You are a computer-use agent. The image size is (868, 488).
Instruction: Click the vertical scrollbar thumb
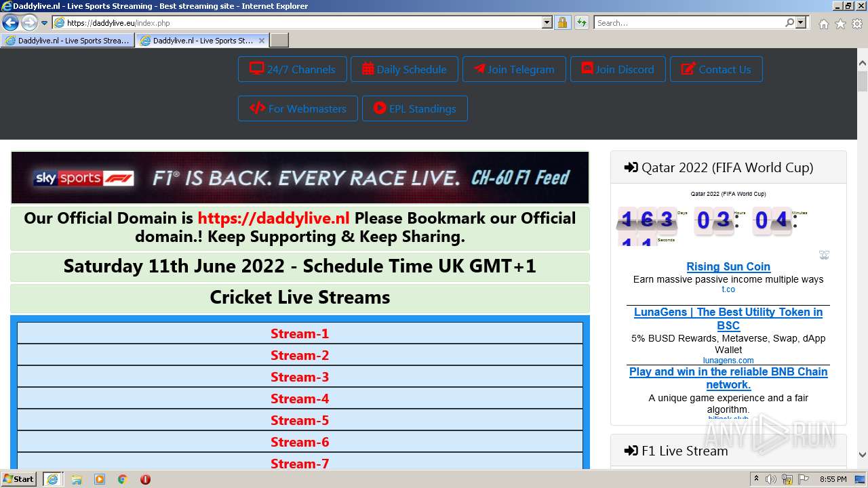click(863, 82)
